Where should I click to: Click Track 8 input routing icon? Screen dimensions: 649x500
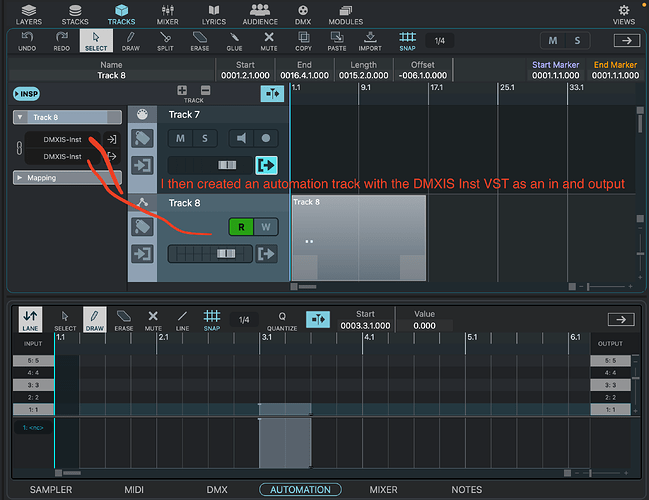[142, 254]
